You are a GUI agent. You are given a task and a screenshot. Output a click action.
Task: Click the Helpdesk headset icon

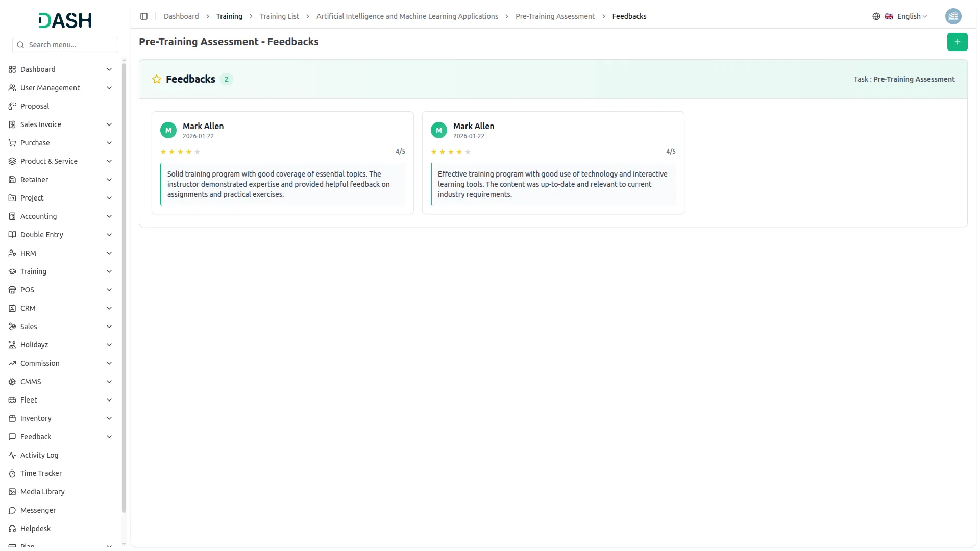pyautogui.click(x=12, y=529)
